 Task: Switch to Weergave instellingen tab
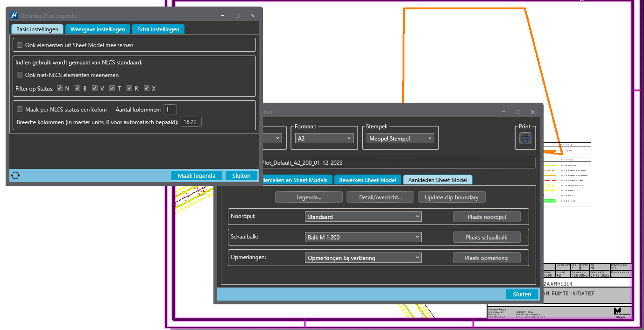pyautogui.click(x=98, y=29)
